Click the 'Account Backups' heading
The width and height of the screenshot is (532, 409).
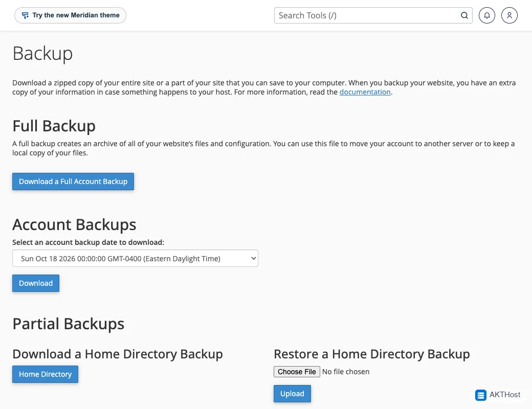(x=74, y=225)
